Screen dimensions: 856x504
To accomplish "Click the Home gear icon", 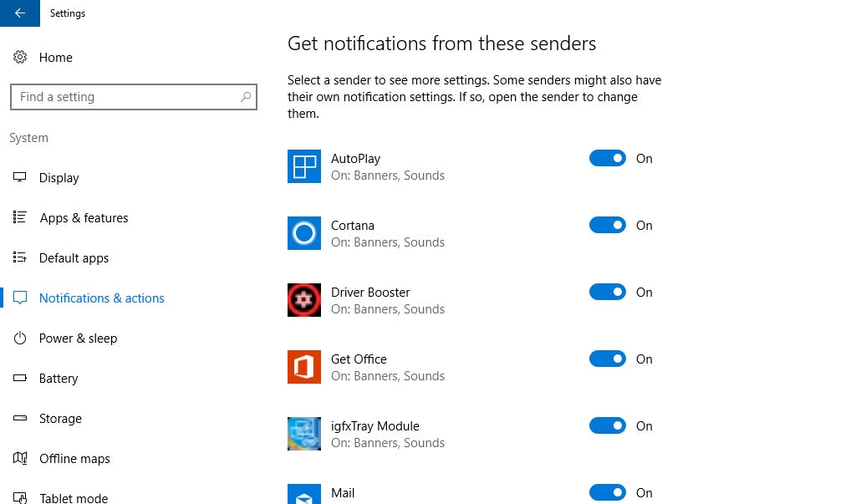I will point(20,58).
